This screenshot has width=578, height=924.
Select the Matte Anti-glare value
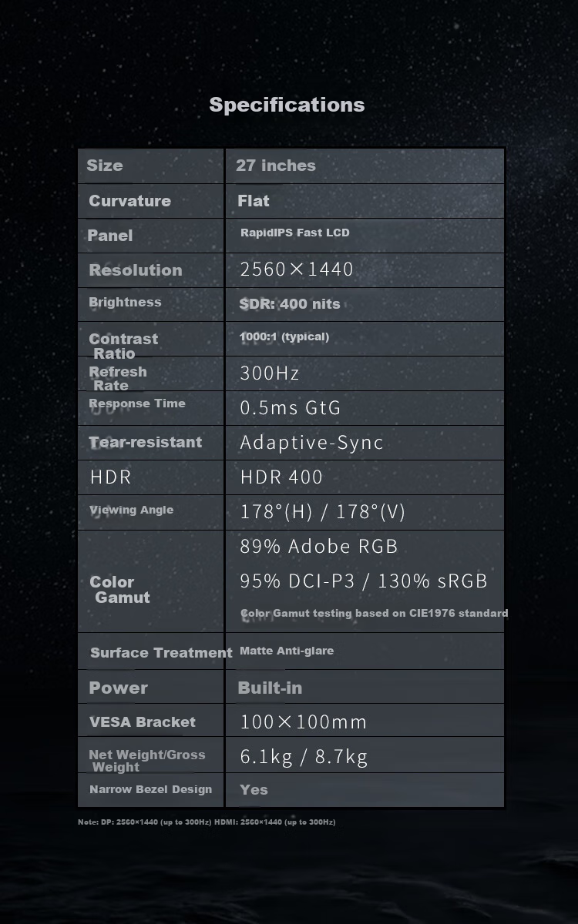click(287, 651)
